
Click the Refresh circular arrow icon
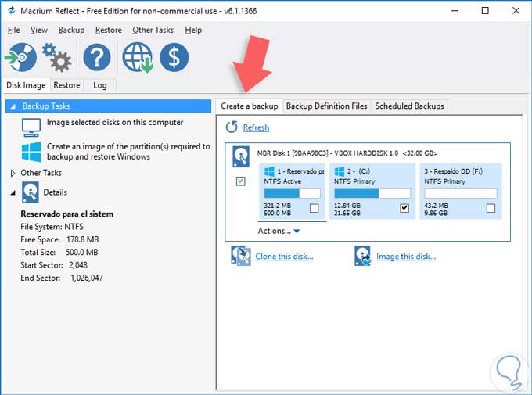(232, 127)
